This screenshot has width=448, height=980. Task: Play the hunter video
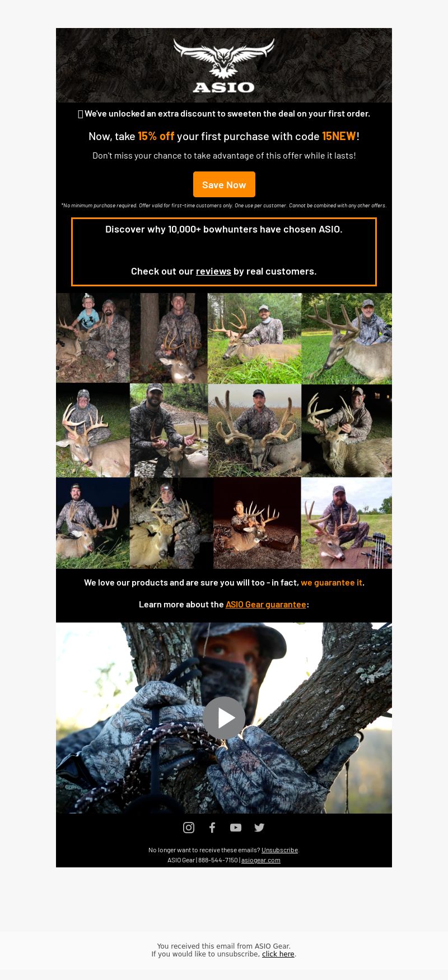click(224, 718)
